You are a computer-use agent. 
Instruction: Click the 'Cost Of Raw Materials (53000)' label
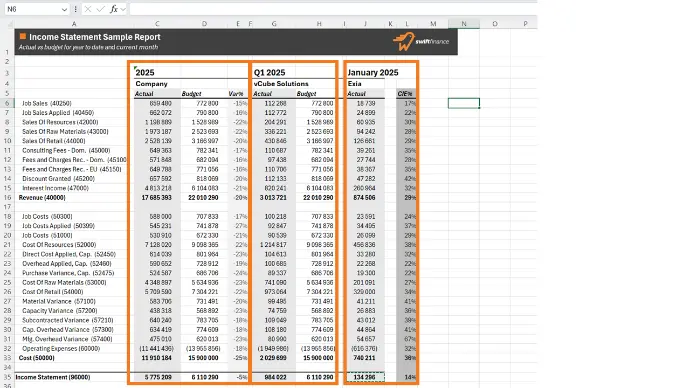64,282
